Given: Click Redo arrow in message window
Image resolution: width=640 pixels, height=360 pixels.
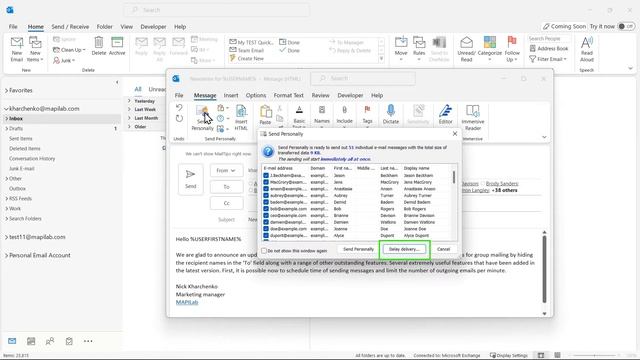Looking at the screenshot, I should tap(179, 118).
